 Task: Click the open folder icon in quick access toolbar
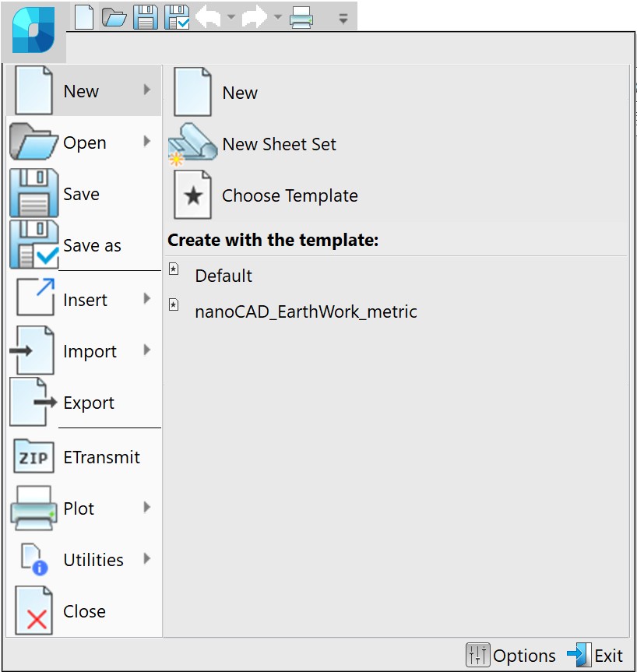click(114, 17)
